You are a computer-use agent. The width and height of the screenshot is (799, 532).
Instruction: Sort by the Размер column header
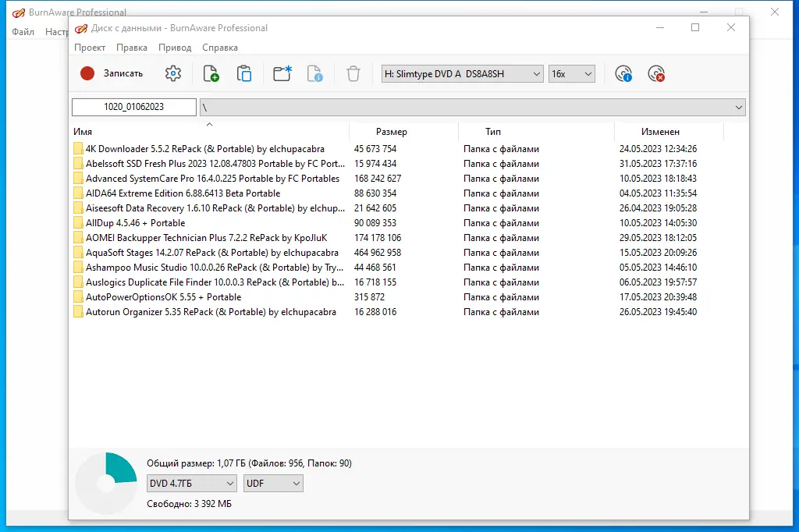pos(403,132)
